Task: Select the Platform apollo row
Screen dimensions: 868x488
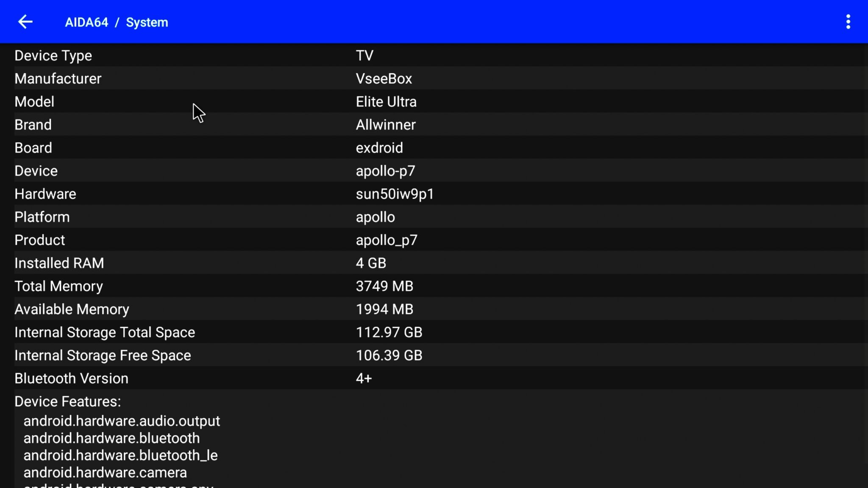Action: (x=42, y=217)
